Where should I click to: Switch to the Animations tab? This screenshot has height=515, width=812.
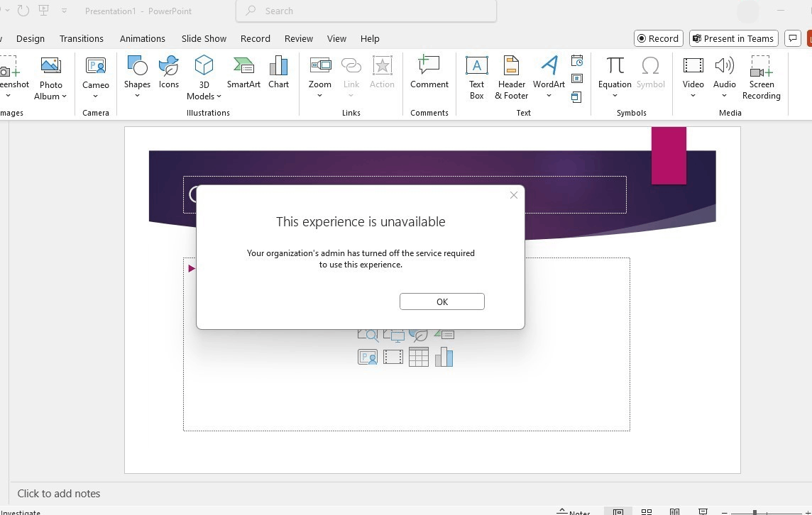142,38
